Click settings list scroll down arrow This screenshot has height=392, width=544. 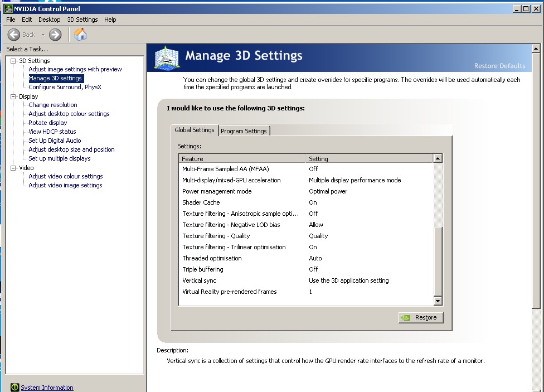click(438, 301)
